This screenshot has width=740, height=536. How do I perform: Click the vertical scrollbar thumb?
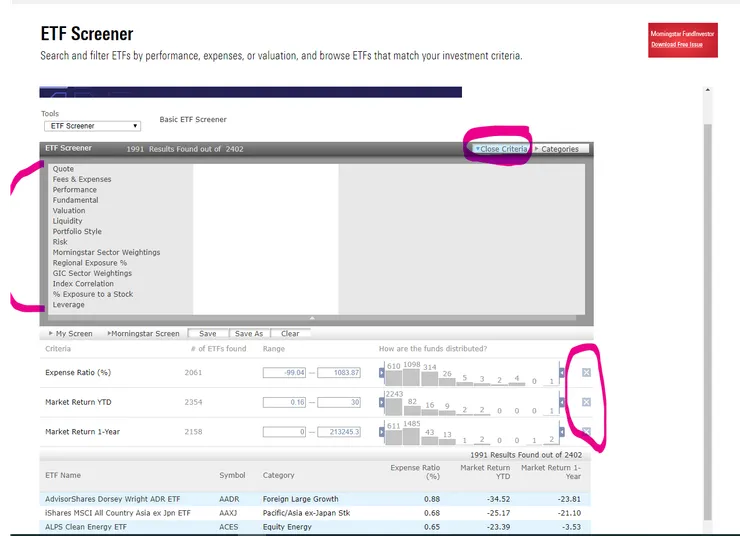click(707, 321)
